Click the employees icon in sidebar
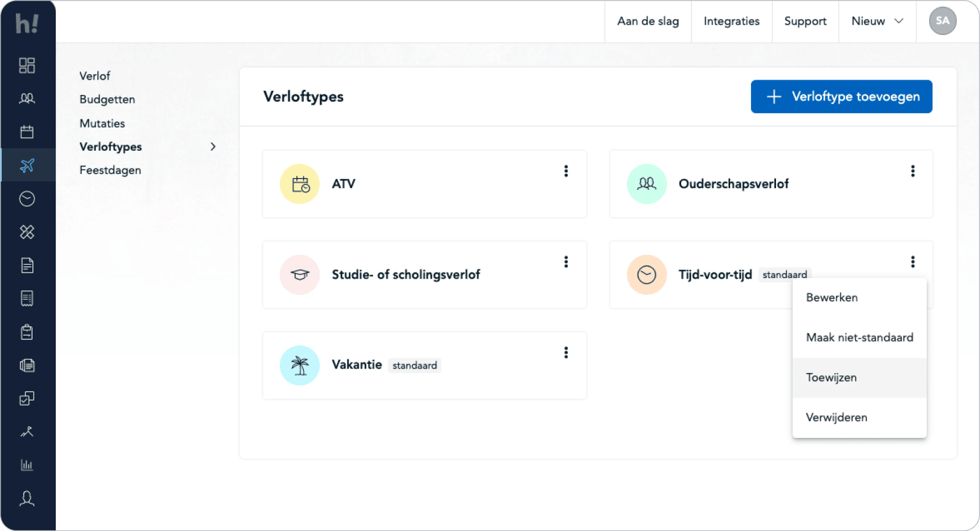The image size is (980, 531). [x=27, y=99]
